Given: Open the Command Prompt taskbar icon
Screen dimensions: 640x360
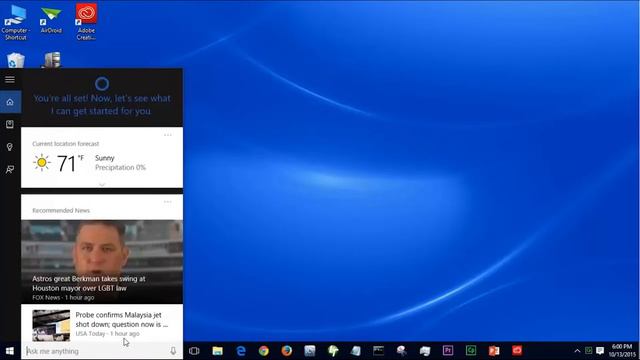Looking at the screenshot, I should coord(378,351).
